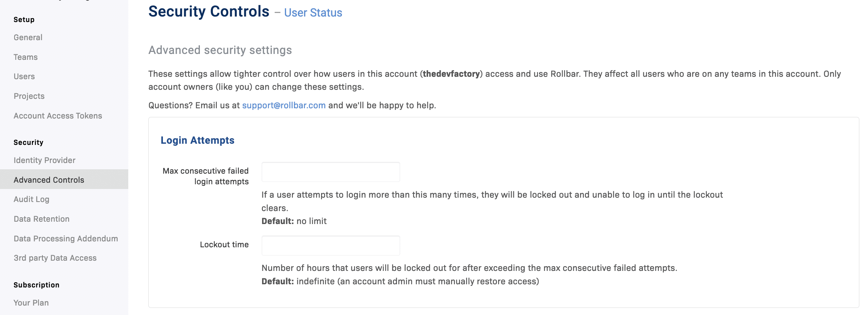The height and width of the screenshot is (315, 868).
Task: Go to Teams in sidebar
Action: click(x=26, y=57)
